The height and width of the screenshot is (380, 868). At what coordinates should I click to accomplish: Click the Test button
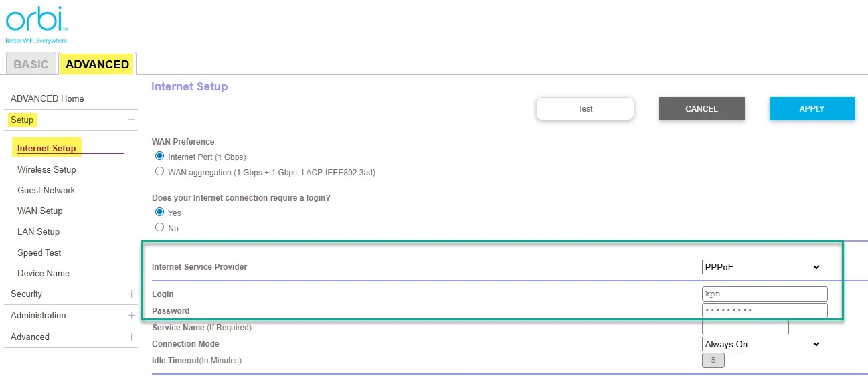585,108
